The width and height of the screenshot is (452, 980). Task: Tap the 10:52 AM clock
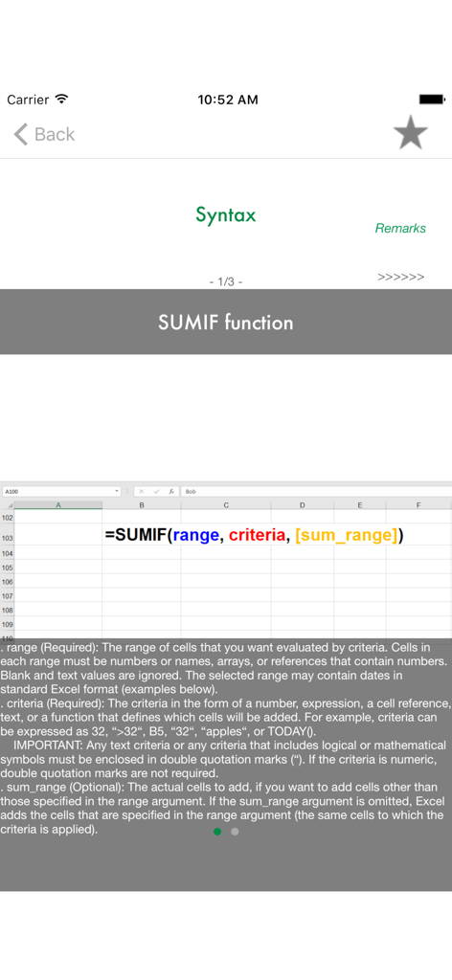(x=228, y=100)
